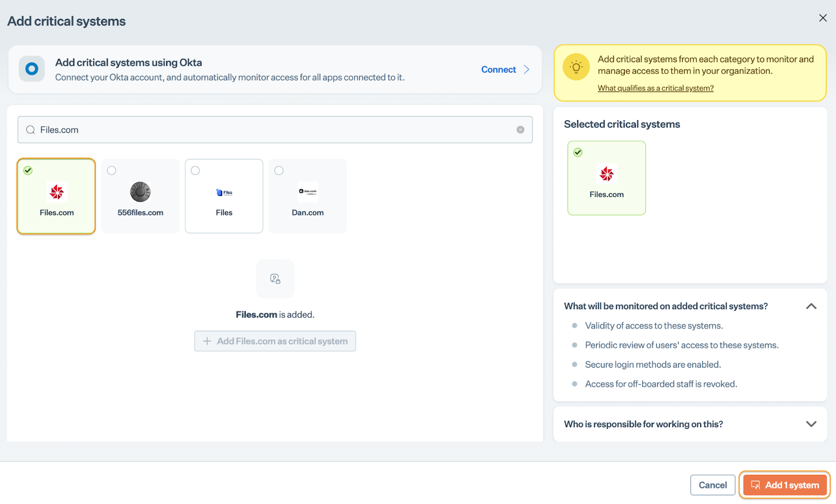The image size is (836, 504).
Task: Click the search magnifier icon
Action: point(30,130)
